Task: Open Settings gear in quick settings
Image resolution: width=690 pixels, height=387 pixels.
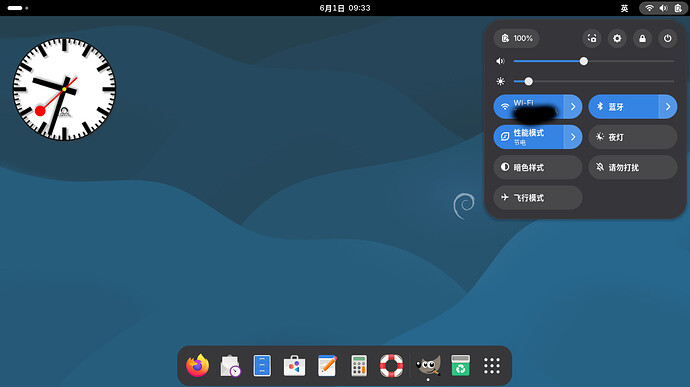Action: point(617,38)
